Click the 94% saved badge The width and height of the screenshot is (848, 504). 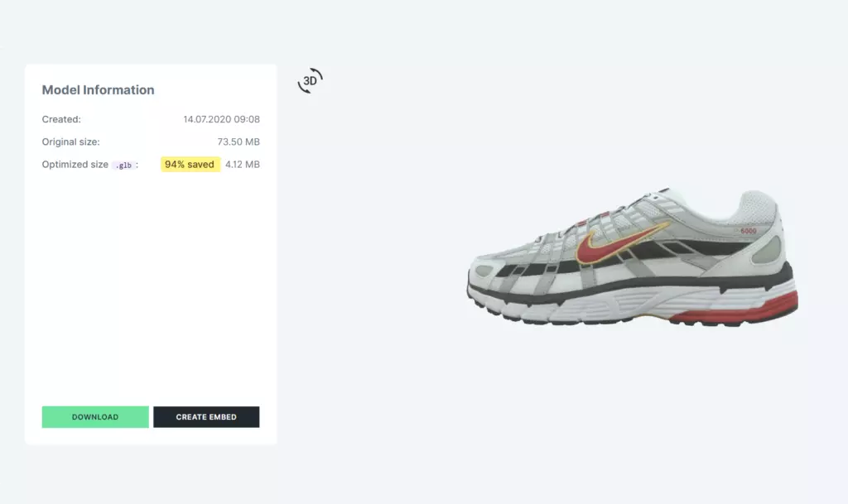coord(190,164)
